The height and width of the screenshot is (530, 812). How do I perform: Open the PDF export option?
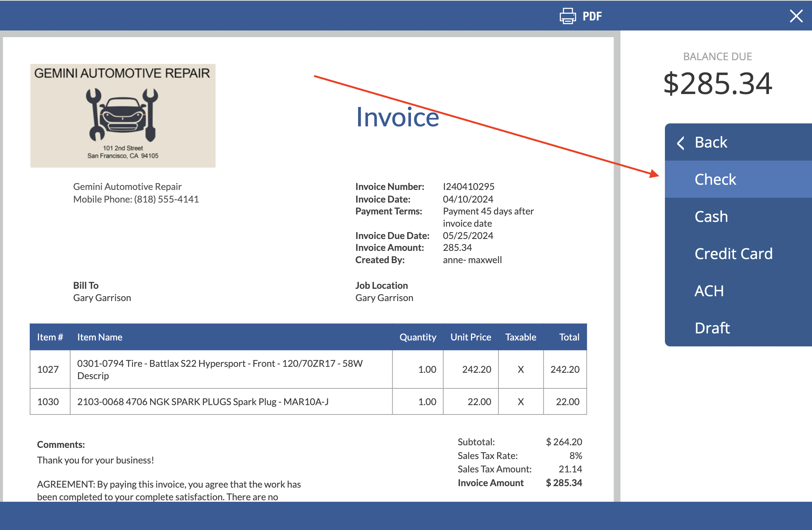click(591, 16)
